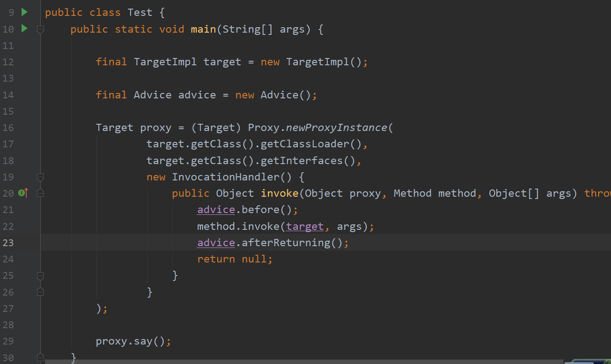Image resolution: width=611 pixels, height=364 pixels.
Task: Click "String[]" in the main signature
Action: [247, 29]
